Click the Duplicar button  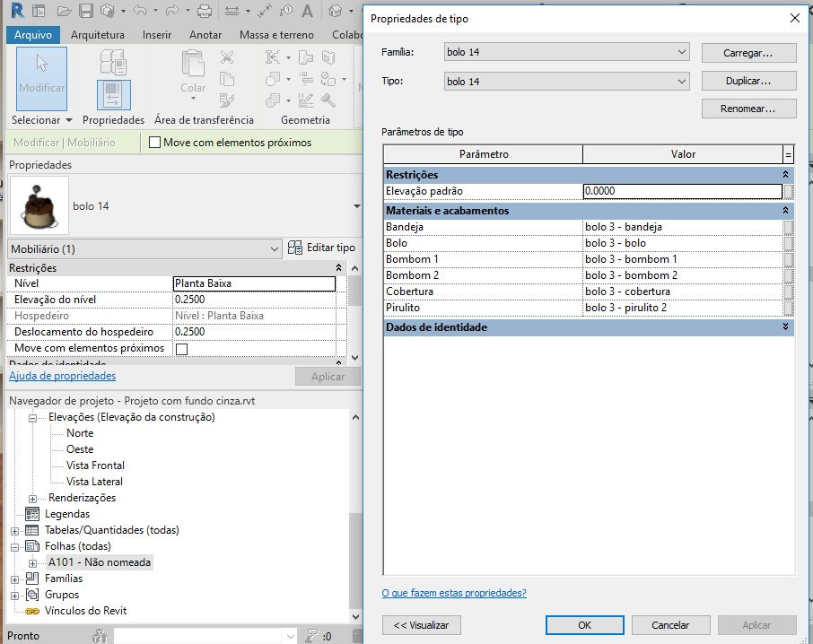pyautogui.click(x=748, y=81)
